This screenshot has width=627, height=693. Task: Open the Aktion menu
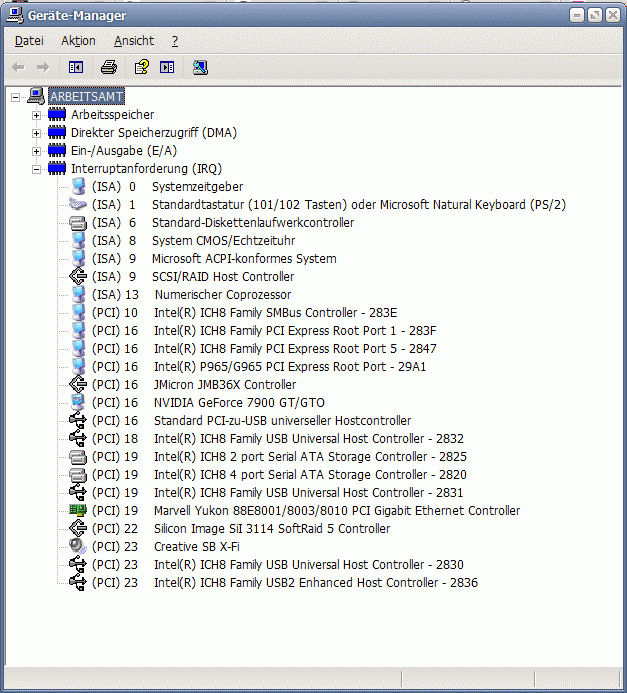[78, 41]
